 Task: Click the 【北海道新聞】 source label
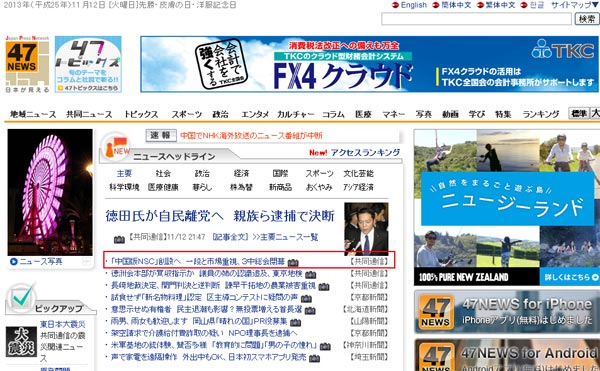coord(366,309)
